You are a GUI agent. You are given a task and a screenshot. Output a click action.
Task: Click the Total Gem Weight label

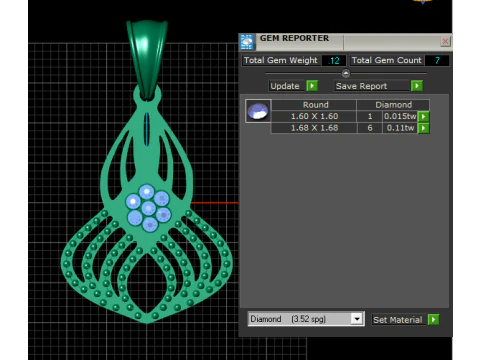[x=281, y=60]
